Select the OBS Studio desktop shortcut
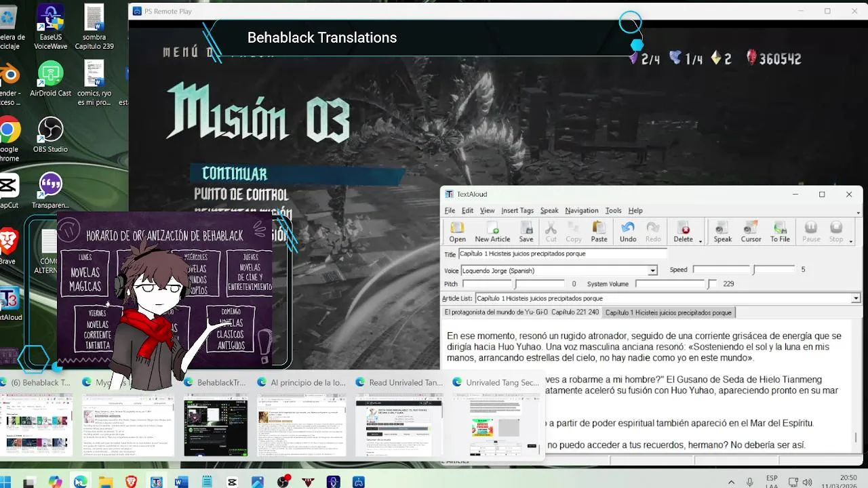 (50, 135)
